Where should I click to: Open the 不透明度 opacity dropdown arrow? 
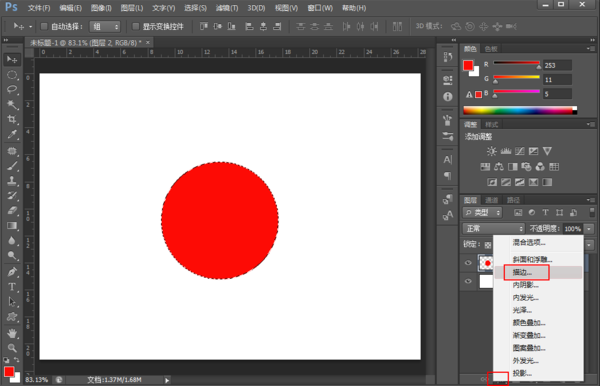[589, 229]
